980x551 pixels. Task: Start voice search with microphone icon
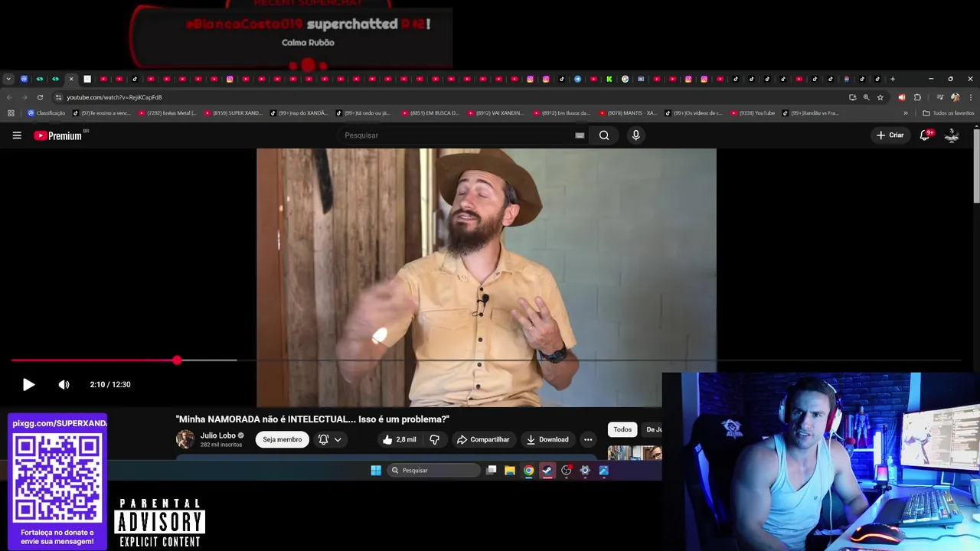pos(635,135)
